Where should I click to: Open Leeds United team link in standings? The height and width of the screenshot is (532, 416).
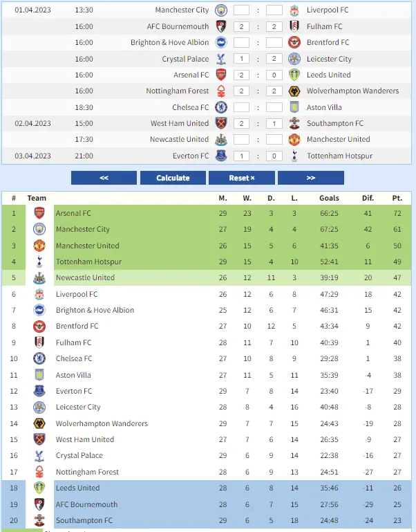77,488
